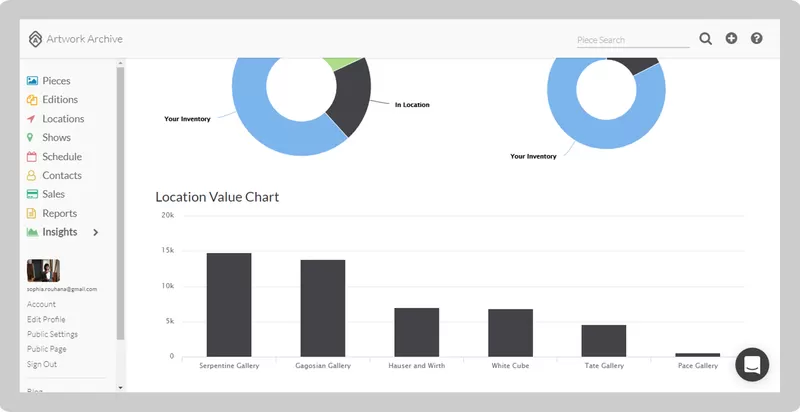Click the Schedule calendar icon
The width and height of the screenshot is (800, 412).
point(32,157)
